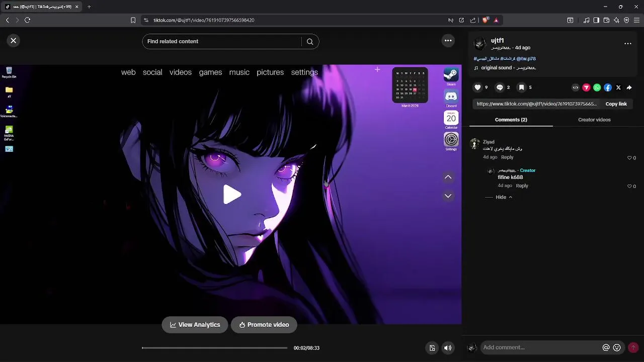The image size is (644, 362).
Task: Close the TikTok video viewer with X
Action: click(x=14, y=41)
